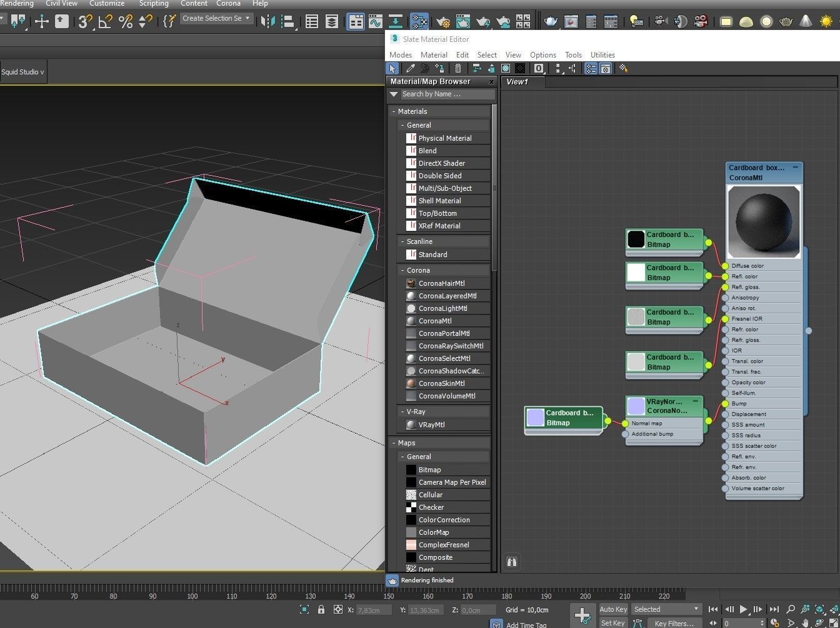Toggle Angle Snap icon
Screen dimensions: 840x628
[106, 22]
